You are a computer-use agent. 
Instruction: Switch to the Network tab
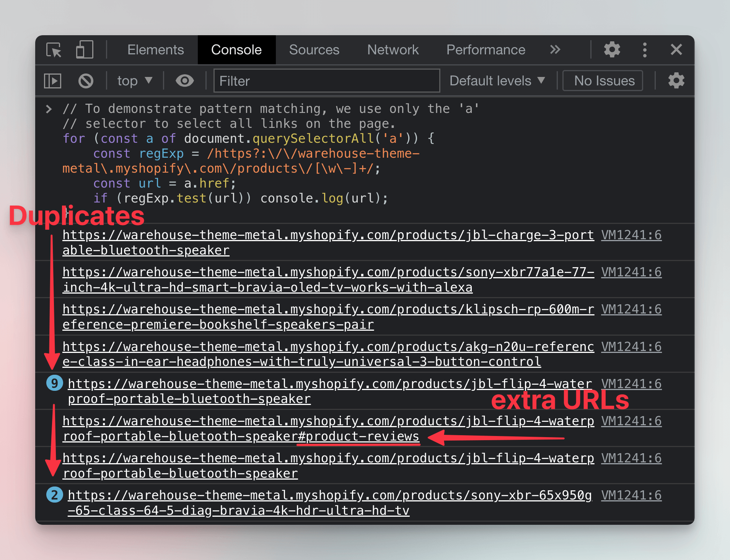point(393,50)
